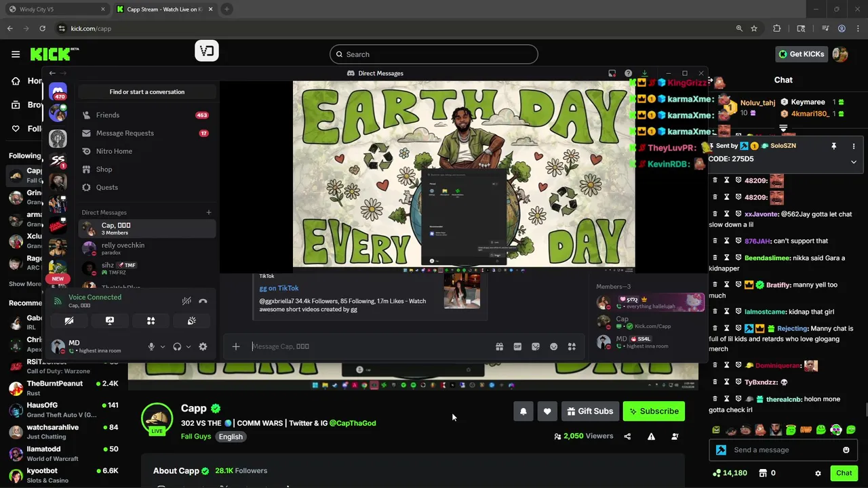Toggle notifications bell for Capp
The height and width of the screenshot is (488, 868).
click(523, 411)
